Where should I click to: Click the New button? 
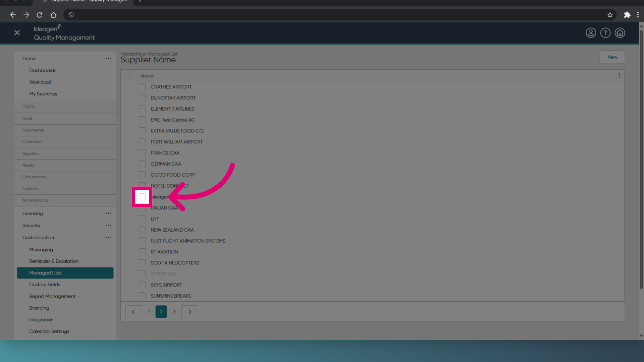click(612, 57)
